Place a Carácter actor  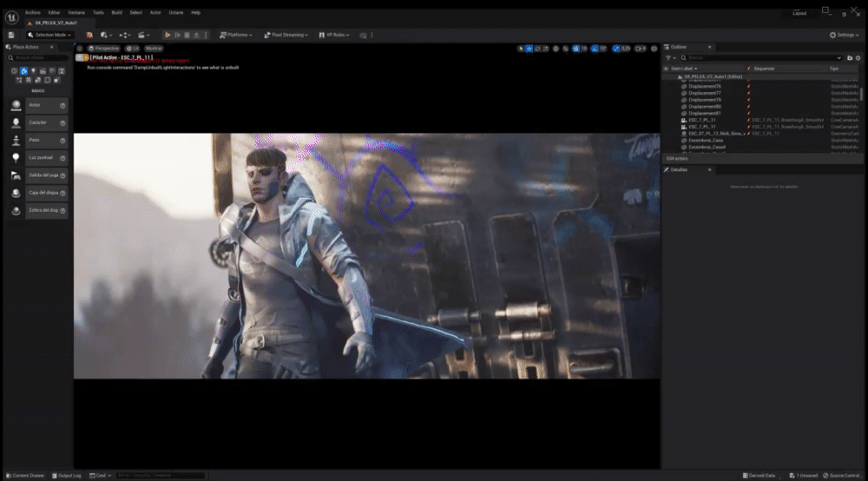pyautogui.click(x=37, y=123)
